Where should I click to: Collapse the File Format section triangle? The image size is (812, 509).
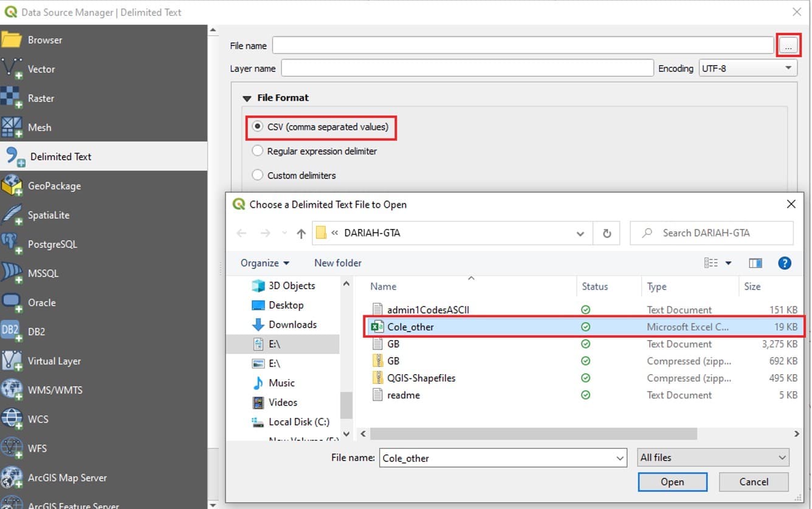(x=247, y=98)
